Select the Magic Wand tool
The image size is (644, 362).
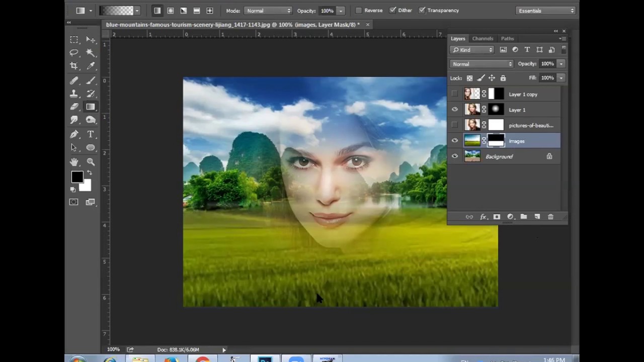coord(91,53)
